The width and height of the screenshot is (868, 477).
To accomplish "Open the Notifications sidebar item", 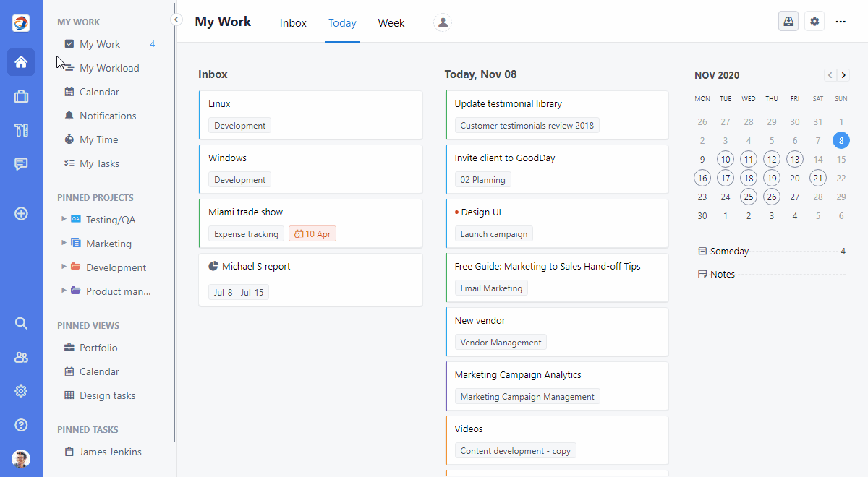I will click(x=108, y=116).
